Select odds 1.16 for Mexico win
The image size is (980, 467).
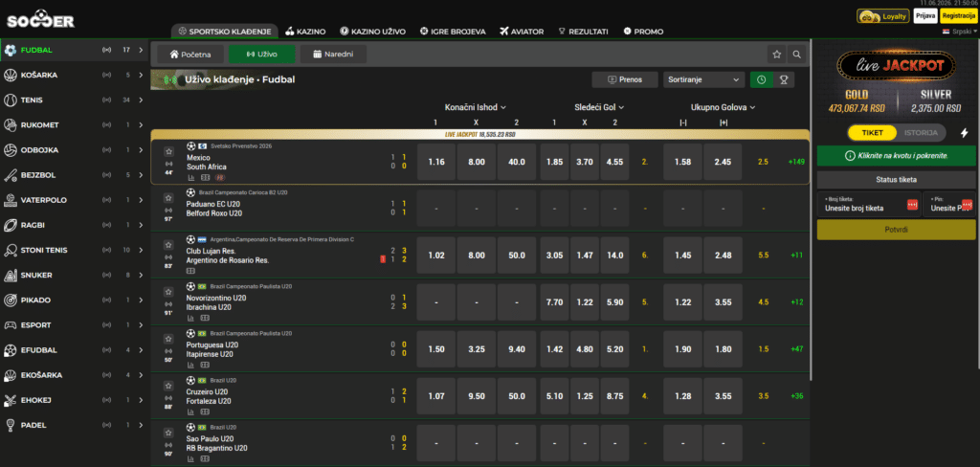pyautogui.click(x=436, y=162)
